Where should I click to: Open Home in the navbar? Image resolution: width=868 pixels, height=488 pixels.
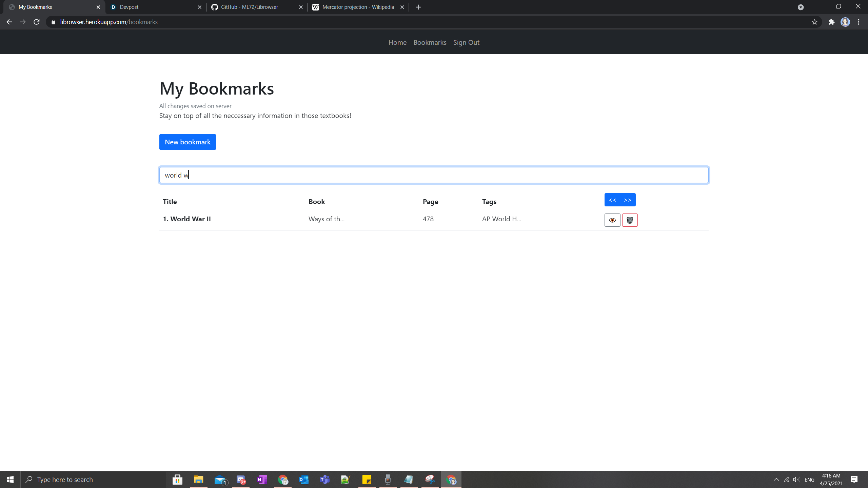pos(397,42)
